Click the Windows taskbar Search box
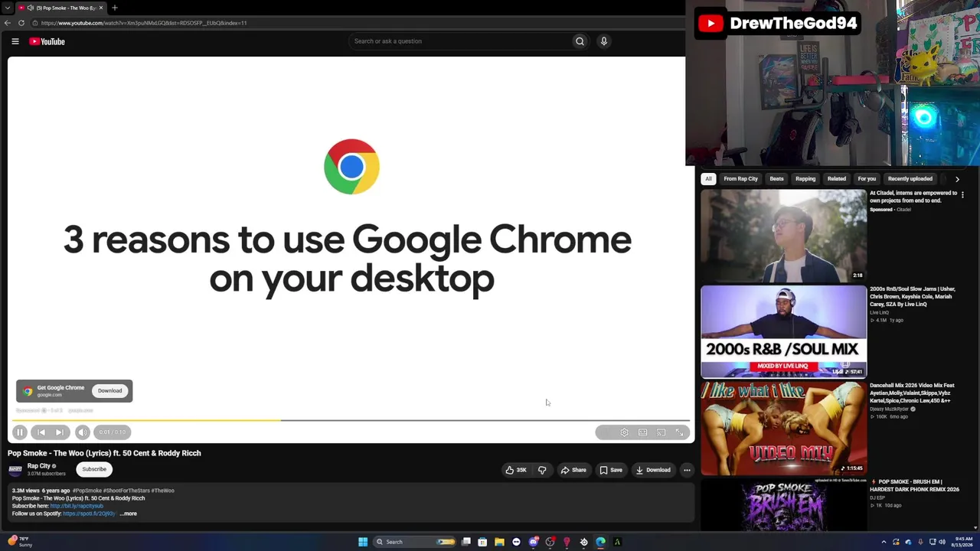The width and height of the screenshot is (980, 551). pos(414,542)
